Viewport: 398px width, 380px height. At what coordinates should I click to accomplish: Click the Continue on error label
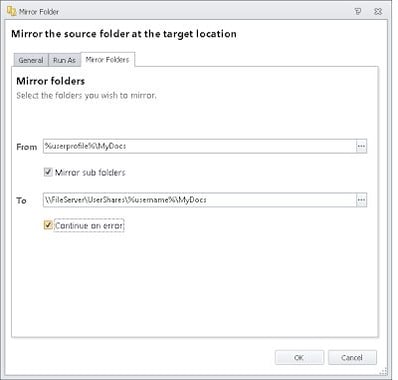click(89, 226)
